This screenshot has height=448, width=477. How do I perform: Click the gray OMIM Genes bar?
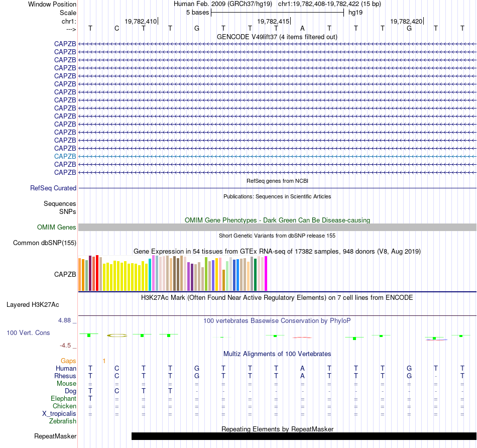(x=277, y=227)
